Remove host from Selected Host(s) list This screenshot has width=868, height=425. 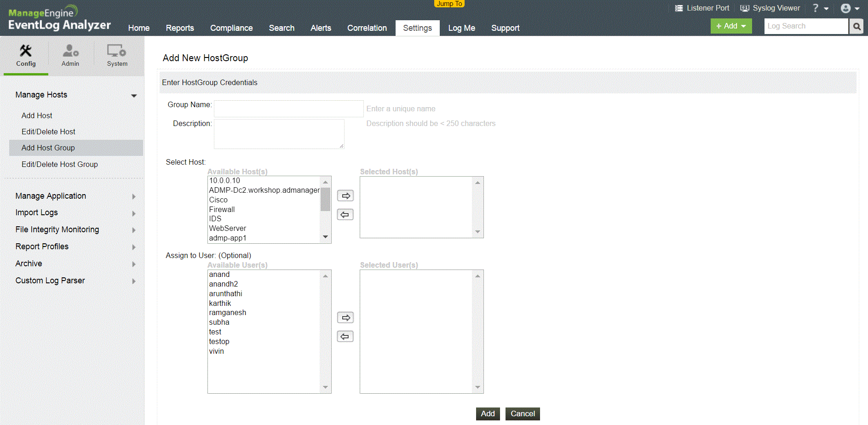pyautogui.click(x=345, y=215)
